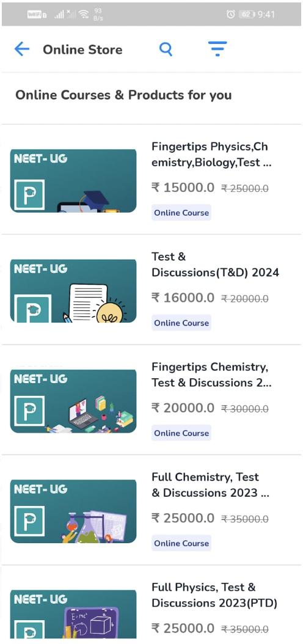This screenshot has height=644, width=303.
Task: Tap the Online Store header title
Action: pos(82,49)
